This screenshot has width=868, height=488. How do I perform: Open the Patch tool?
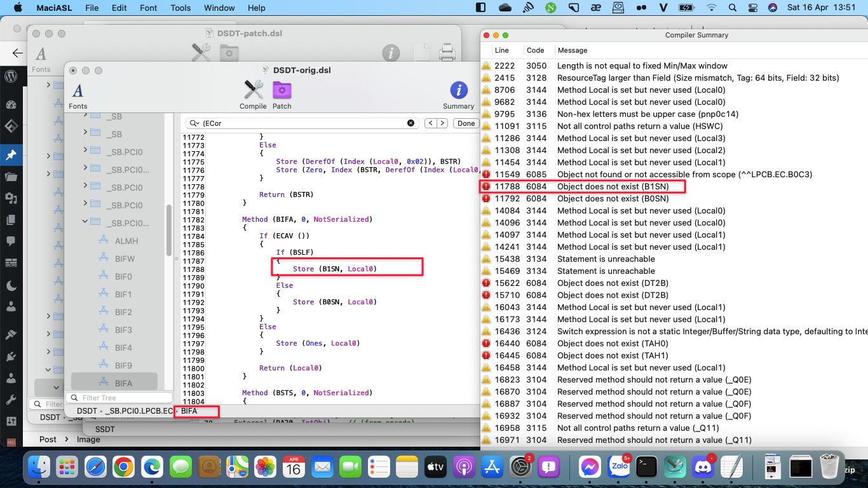pos(281,91)
